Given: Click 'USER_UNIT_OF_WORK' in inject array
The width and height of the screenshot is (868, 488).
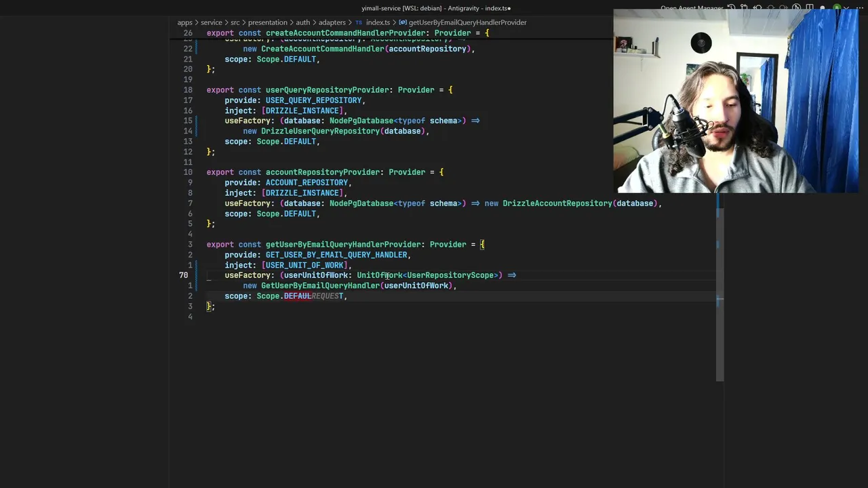Looking at the screenshot, I should pos(304,265).
